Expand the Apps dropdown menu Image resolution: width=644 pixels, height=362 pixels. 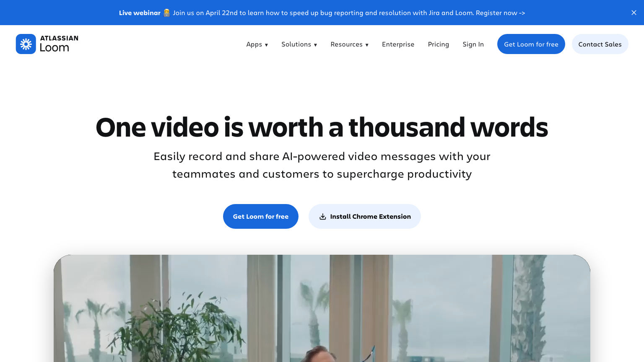coord(257,44)
